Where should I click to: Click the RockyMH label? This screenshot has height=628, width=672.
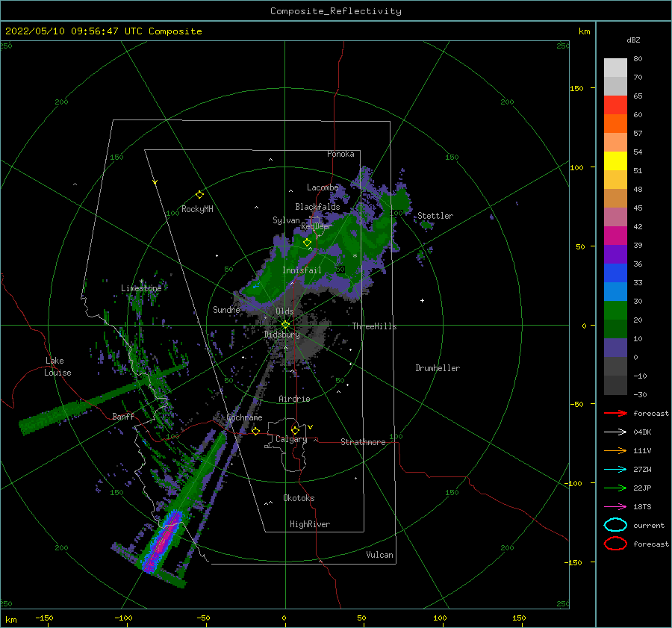point(197,209)
